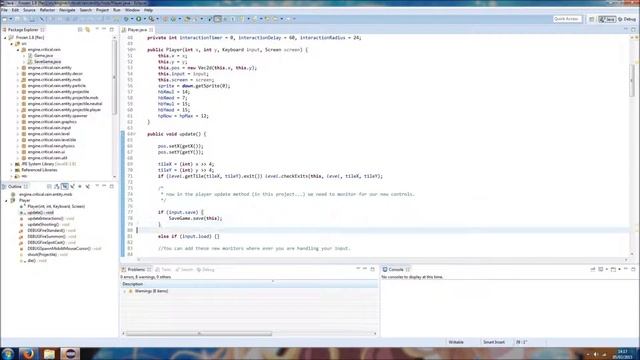Image resolution: width=640 pixels, height=360 pixels.
Task: Open the External Tools dropdown arrow
Action: click(157, 19)
